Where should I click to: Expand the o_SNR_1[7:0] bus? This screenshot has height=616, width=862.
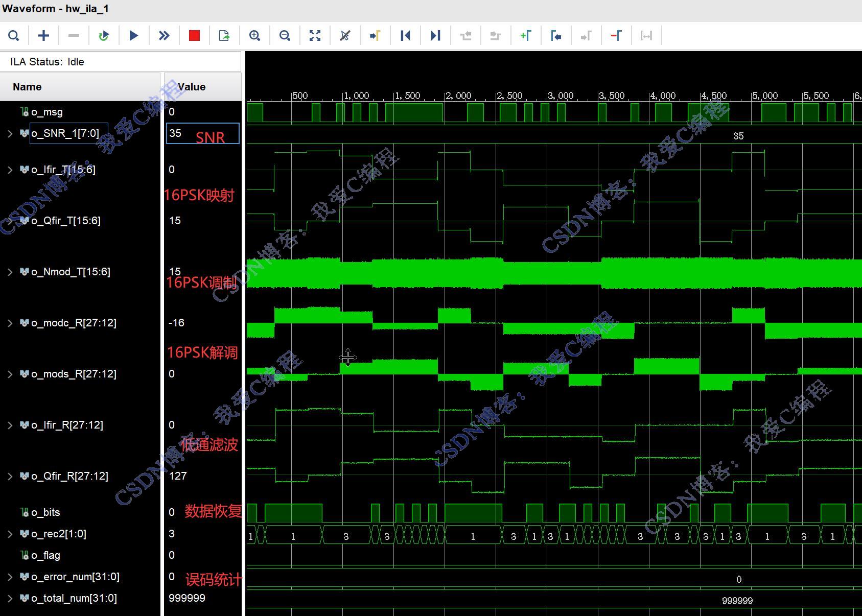10,134
